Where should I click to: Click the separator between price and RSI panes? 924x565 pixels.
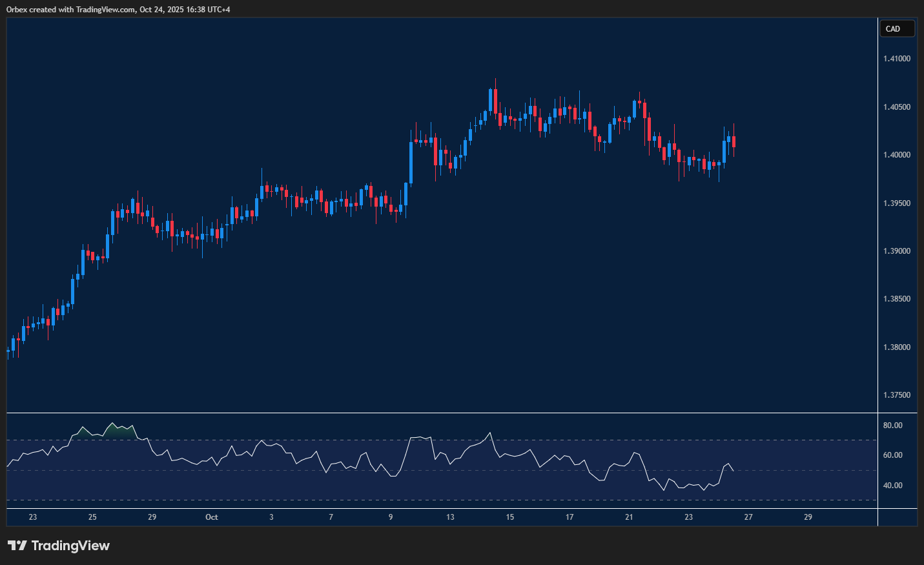[442, 413]
